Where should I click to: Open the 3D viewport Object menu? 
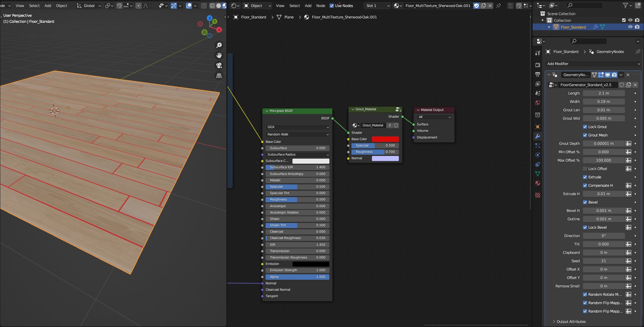click(61, 6)
